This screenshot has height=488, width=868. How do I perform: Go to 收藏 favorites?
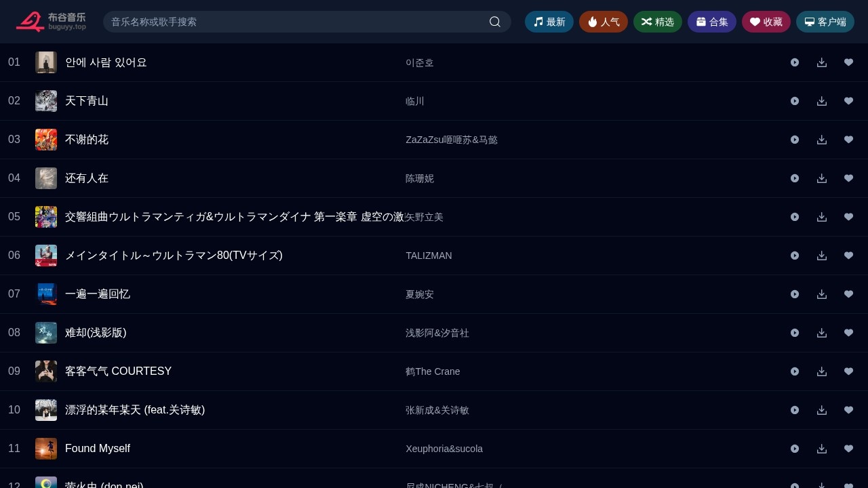coord(766,22)
